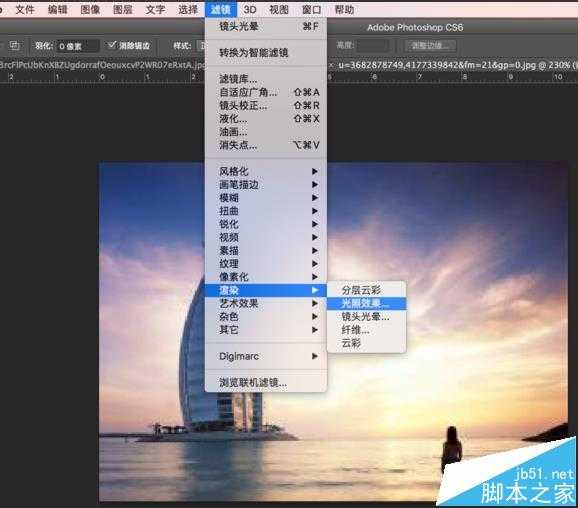Switch to u=3682878749 document tab
578x508 pixels.
click(x=457, y=65)
